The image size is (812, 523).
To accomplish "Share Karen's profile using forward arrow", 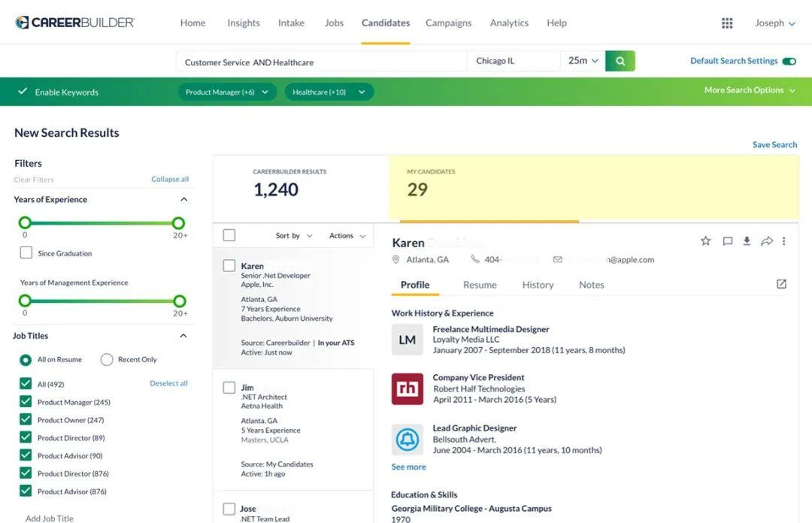I will tap(767, 241).
